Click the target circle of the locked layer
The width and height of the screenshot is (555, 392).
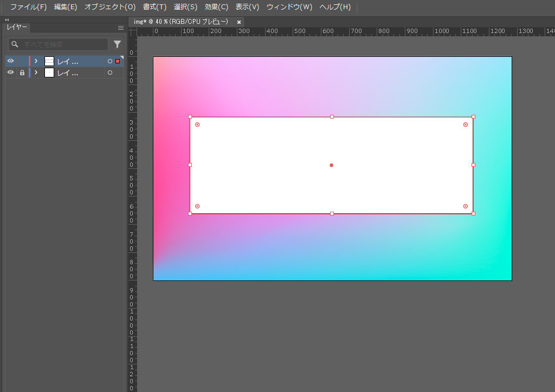tap(110, 73)
